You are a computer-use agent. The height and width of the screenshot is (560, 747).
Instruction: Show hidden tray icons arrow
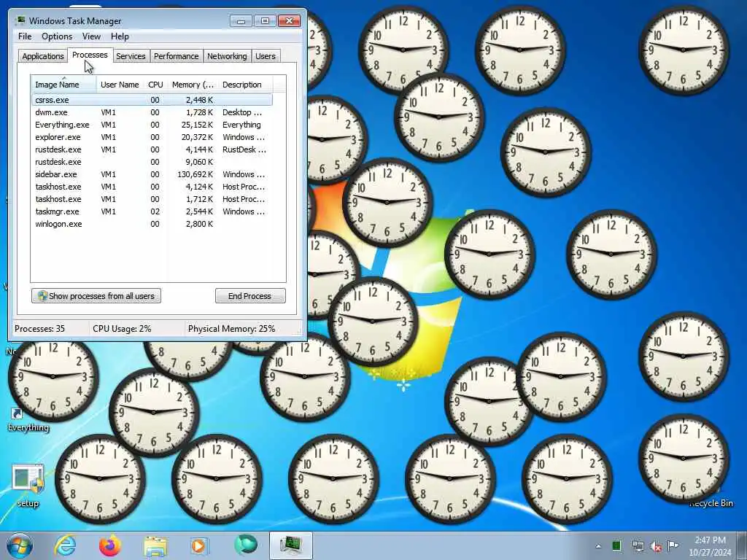[x=598, y=546]
